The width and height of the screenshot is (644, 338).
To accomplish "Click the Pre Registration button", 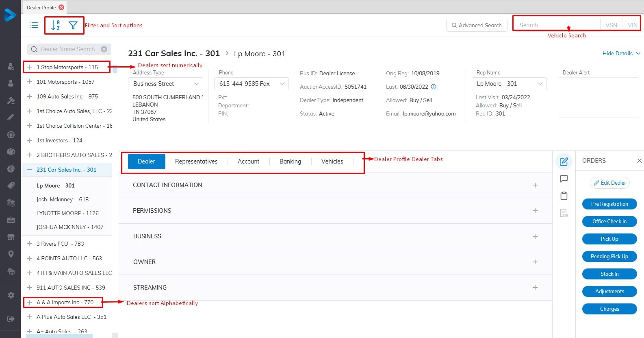I will [609, 204].
